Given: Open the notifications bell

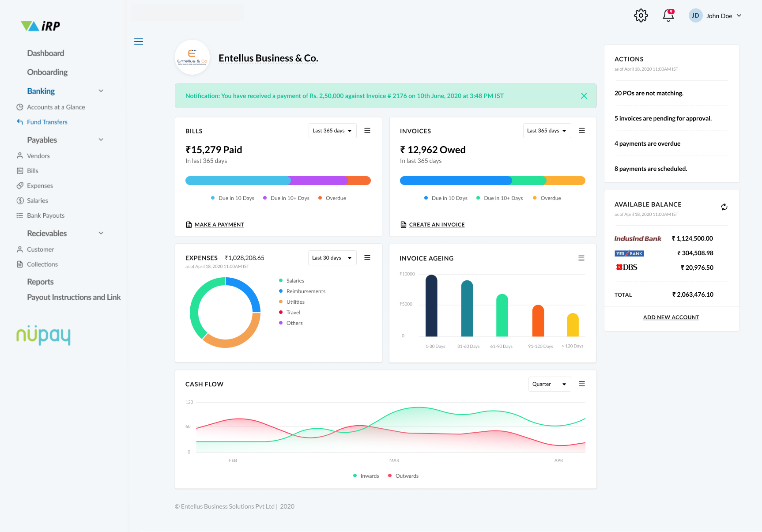Looking at the screenshot, I should 668,15.
